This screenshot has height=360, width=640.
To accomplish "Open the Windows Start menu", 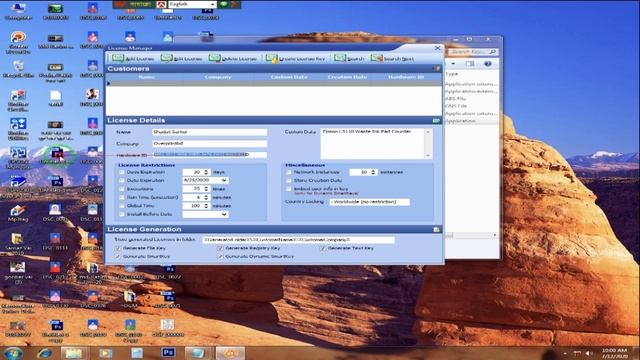I will point(13,353).
